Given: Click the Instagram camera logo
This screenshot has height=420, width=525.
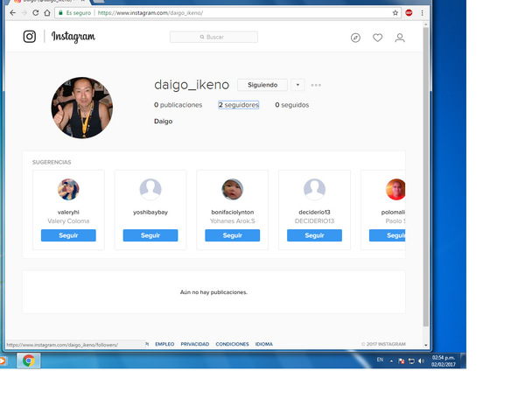Looking at the screenshot, I should pos(30,36).
